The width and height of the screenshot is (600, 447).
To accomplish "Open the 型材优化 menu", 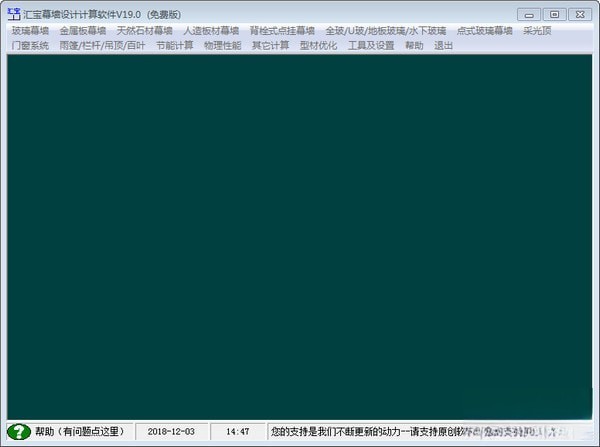I will (318, 46).
